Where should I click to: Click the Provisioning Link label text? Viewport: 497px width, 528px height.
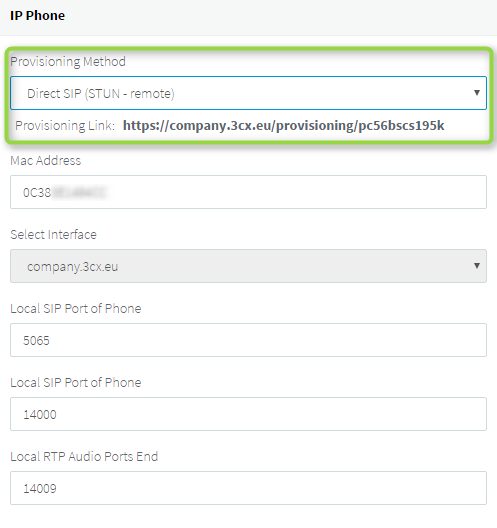[x=65, y=126]
